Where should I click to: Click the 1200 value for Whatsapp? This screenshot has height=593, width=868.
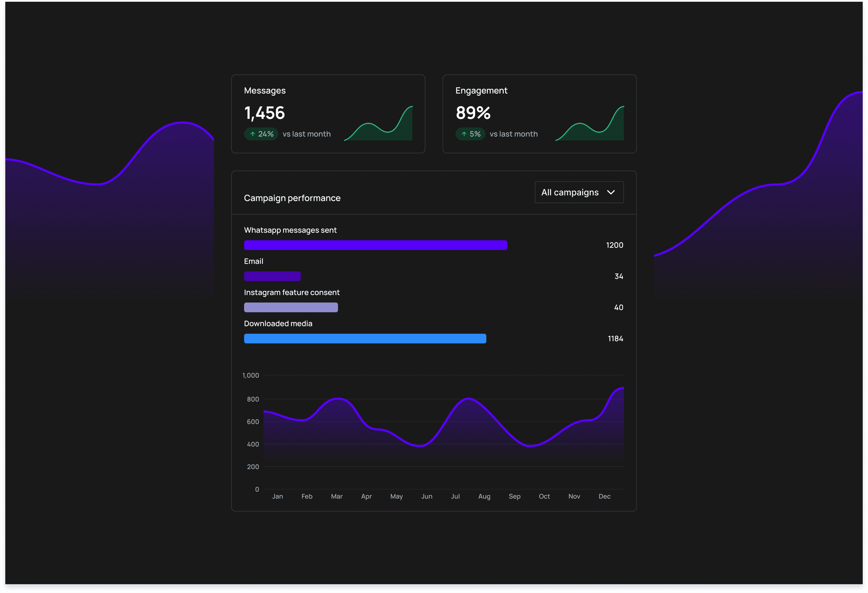click(615, 245)
